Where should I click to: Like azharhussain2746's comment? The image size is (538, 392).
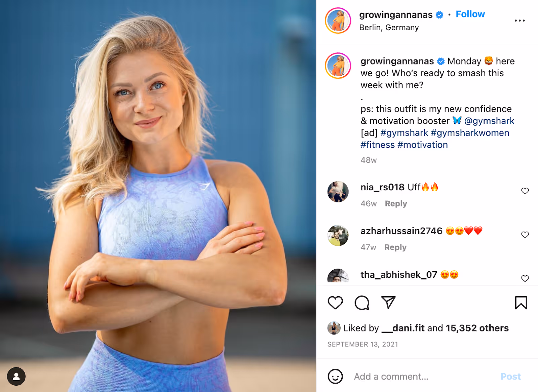tap(525, 235)
